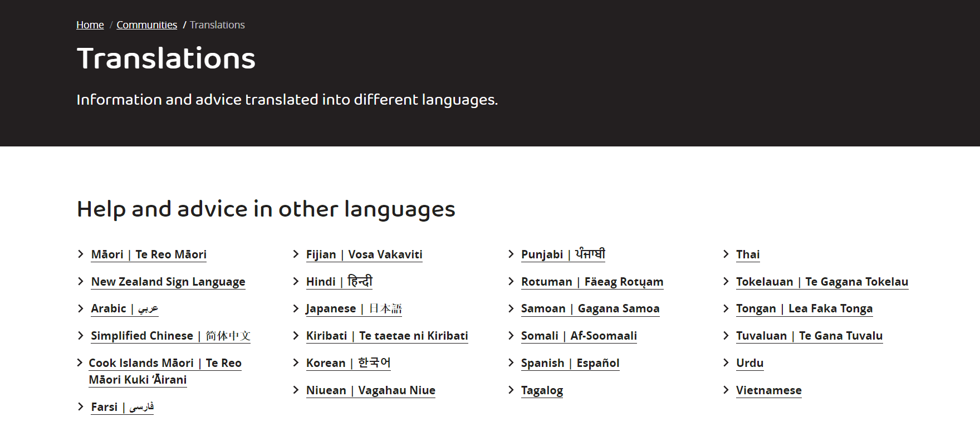Open Tuvaluan | Te Gana Tuvalu link
This screenshot has width=980, height=446.
[810, 336]
